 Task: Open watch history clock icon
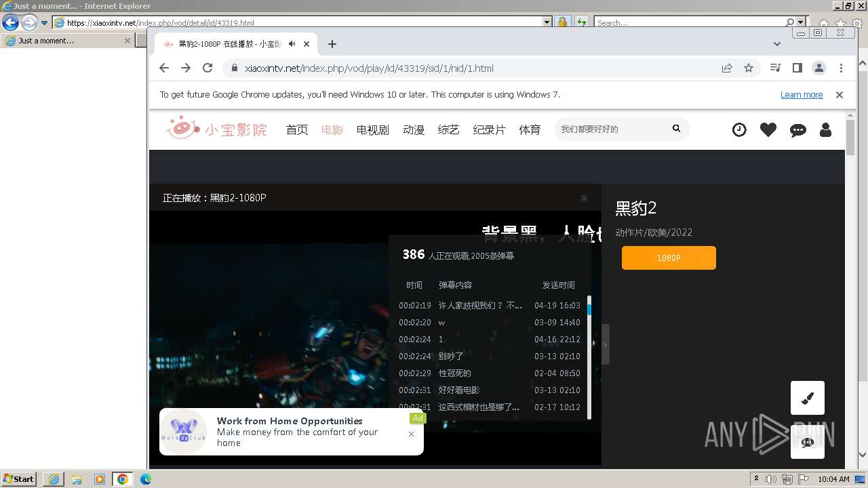click(739, 130)
